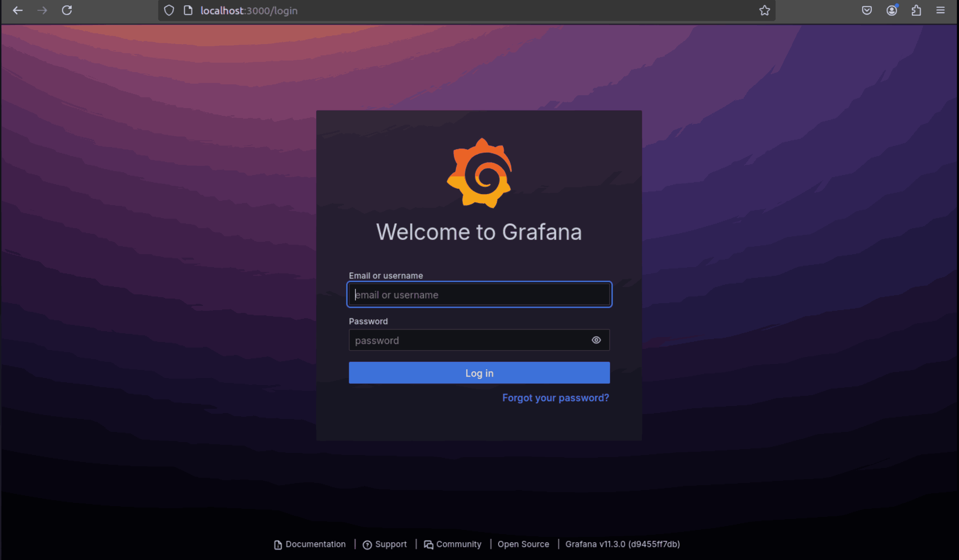Open the Support footer link
959x560 pixels.
pos(391,544)
